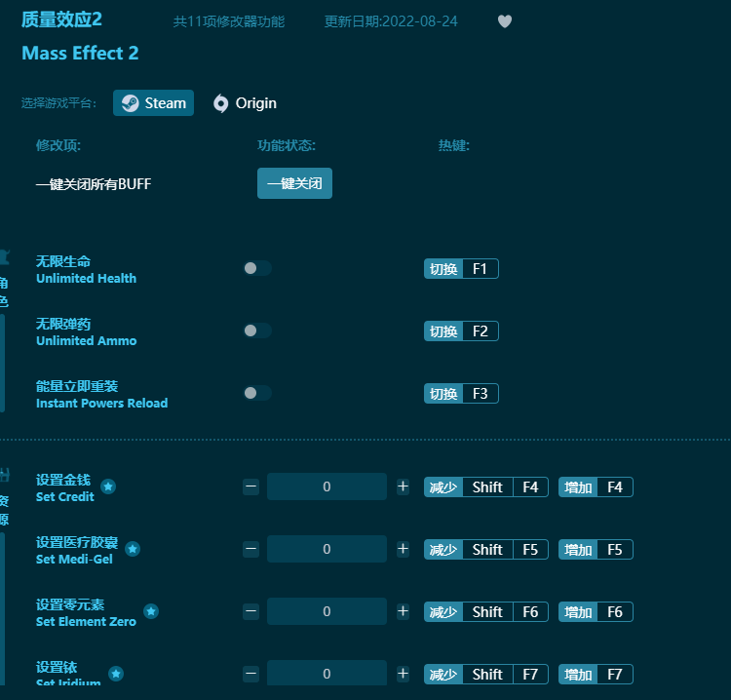
Task: Increase Set Element Zero value with plus button
Action: pos(403,611)
